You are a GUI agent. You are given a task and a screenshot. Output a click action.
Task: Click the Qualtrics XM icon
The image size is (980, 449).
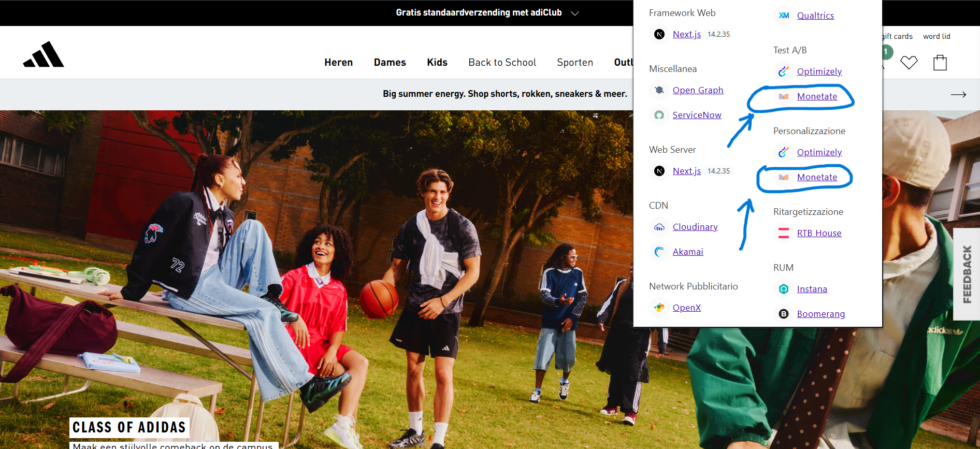pos(784,16)
